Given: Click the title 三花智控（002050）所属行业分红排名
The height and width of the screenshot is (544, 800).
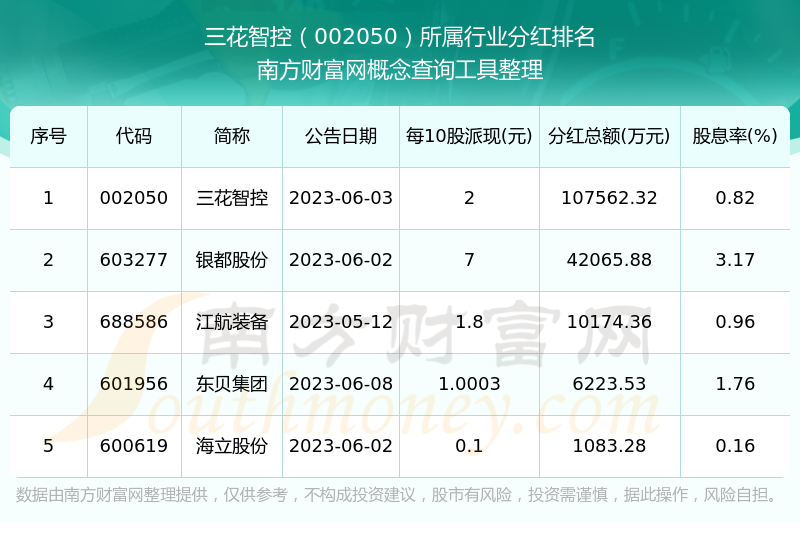Looking at the screenshot, I should (399, 37).
